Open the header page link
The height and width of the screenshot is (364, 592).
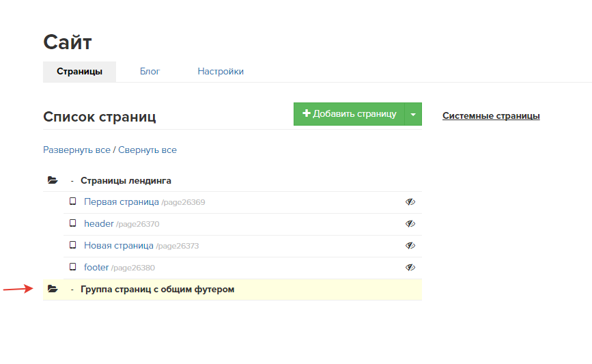click(98, 224)
